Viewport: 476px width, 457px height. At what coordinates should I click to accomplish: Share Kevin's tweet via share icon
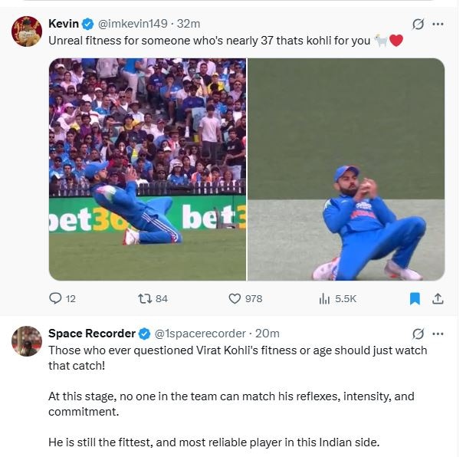[x=438, y=298]
